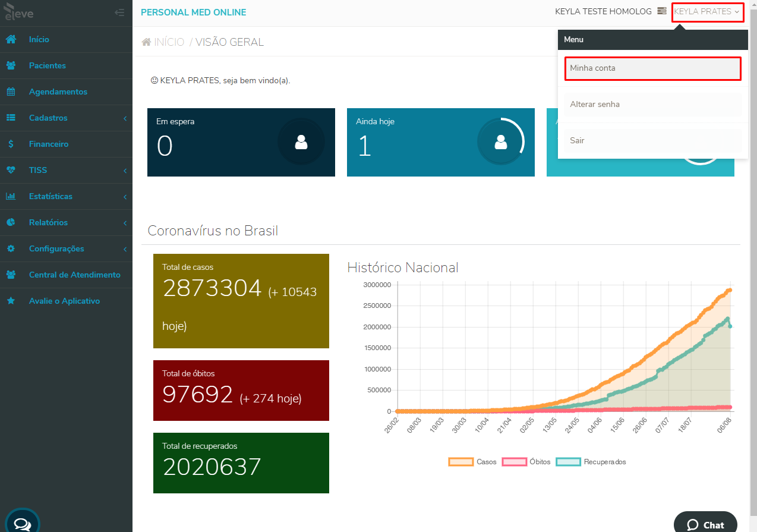Viewport: 757px width, 532px height.
Task: Click the Configurações gear icon
Action: [11, 248]
